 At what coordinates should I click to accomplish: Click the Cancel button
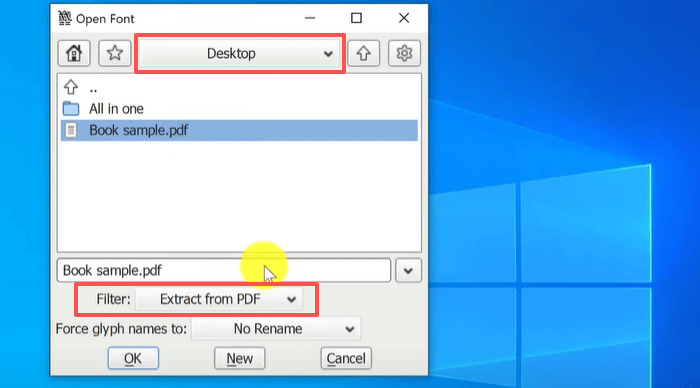(x=346, y=358)
